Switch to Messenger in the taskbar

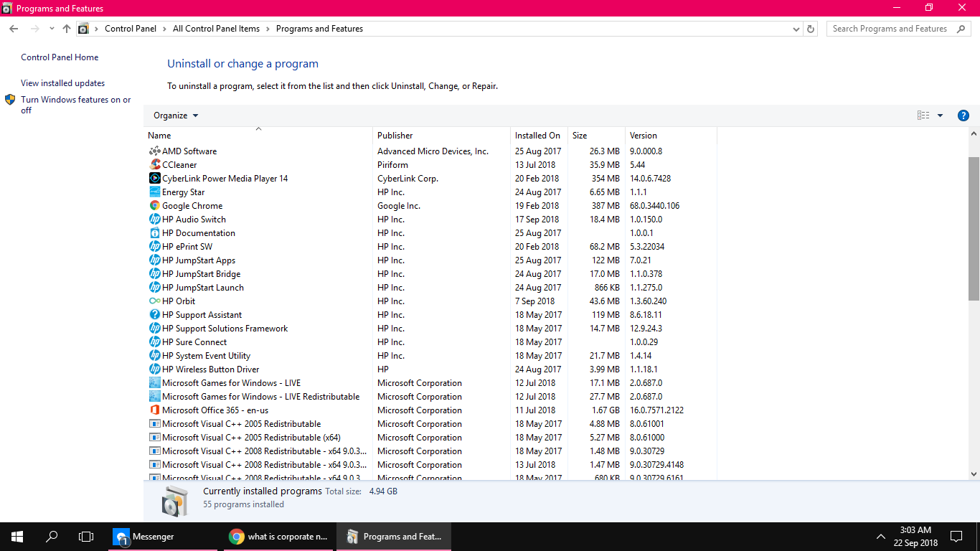click(162, 537)
